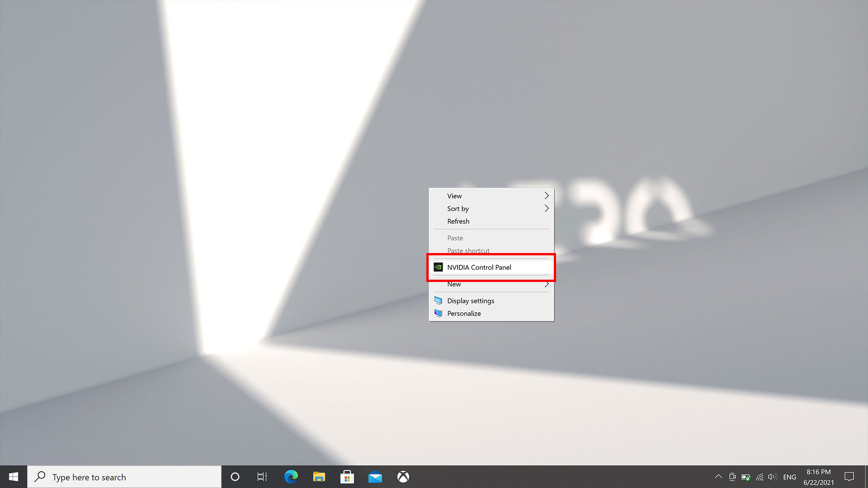Choose Paste in the context menu

pos(491,238)
